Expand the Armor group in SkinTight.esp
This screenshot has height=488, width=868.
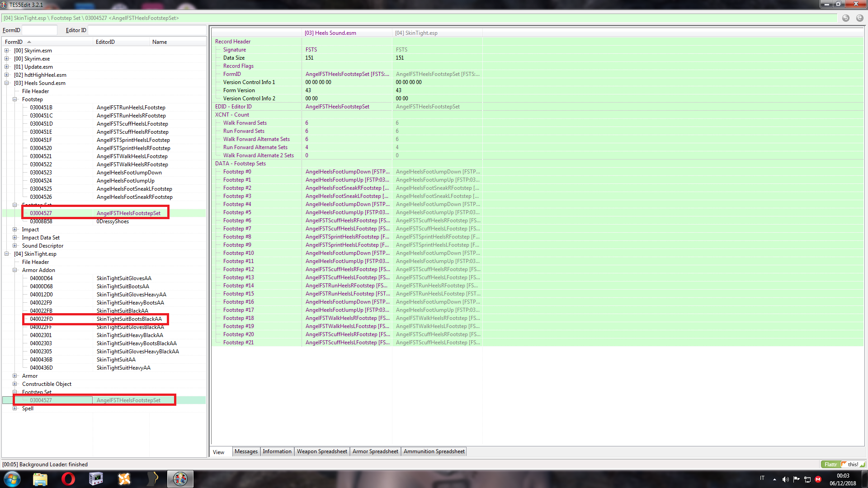point(15,376)
